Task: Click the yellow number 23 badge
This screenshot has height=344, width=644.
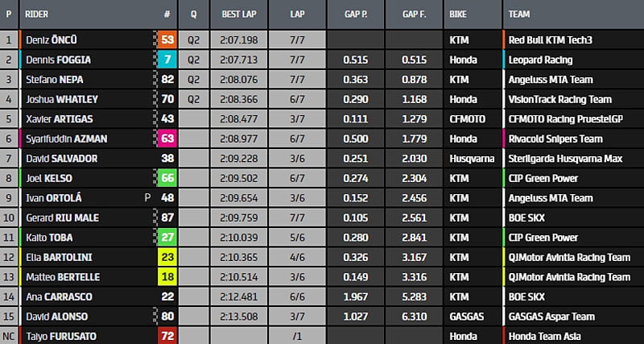Action: pos(167,257)
